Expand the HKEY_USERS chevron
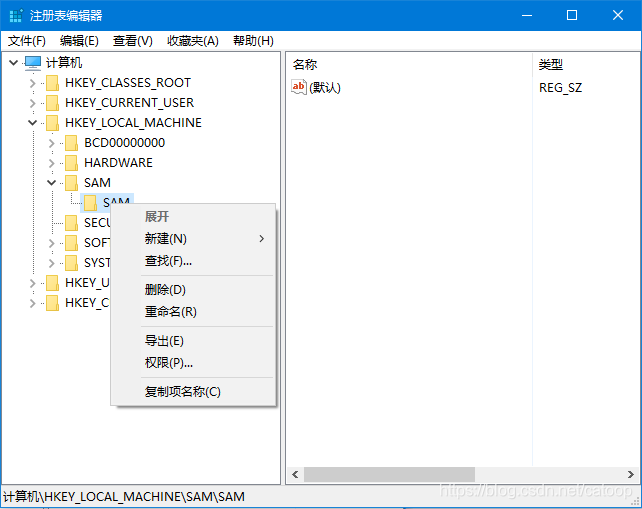Viewport: 642px width, 509px height. [x=33, y=283]
